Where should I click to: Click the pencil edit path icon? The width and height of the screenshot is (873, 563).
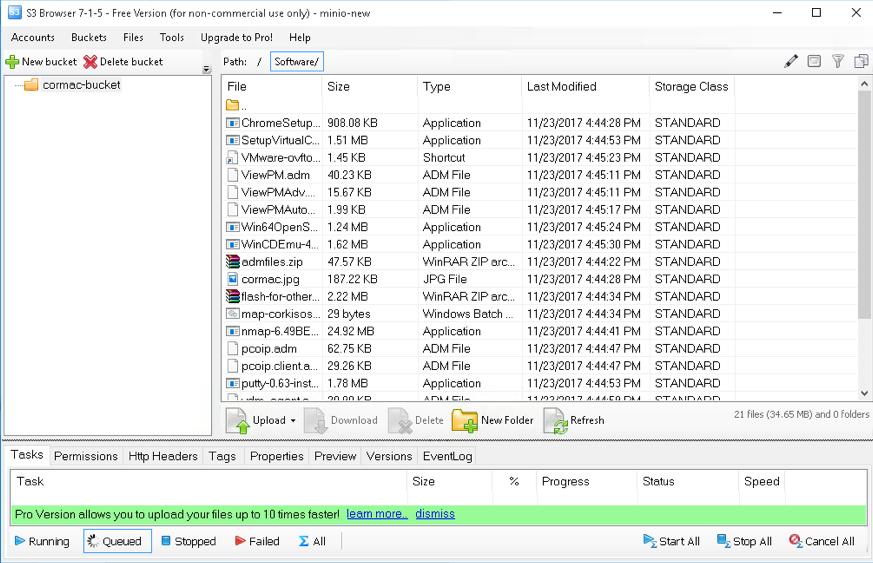[x=791, y=62]
